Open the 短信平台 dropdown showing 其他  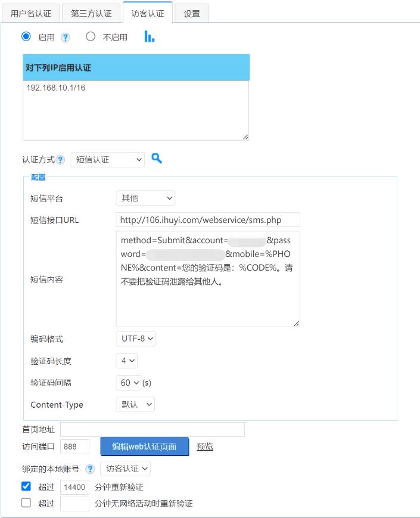(x=145, y=198)
